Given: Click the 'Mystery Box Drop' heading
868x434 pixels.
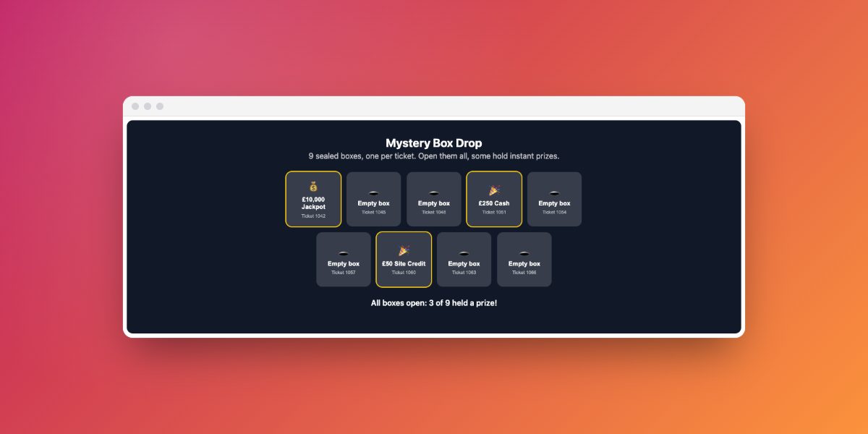Looking at the screenshot, I should click(x=434, y=143).
